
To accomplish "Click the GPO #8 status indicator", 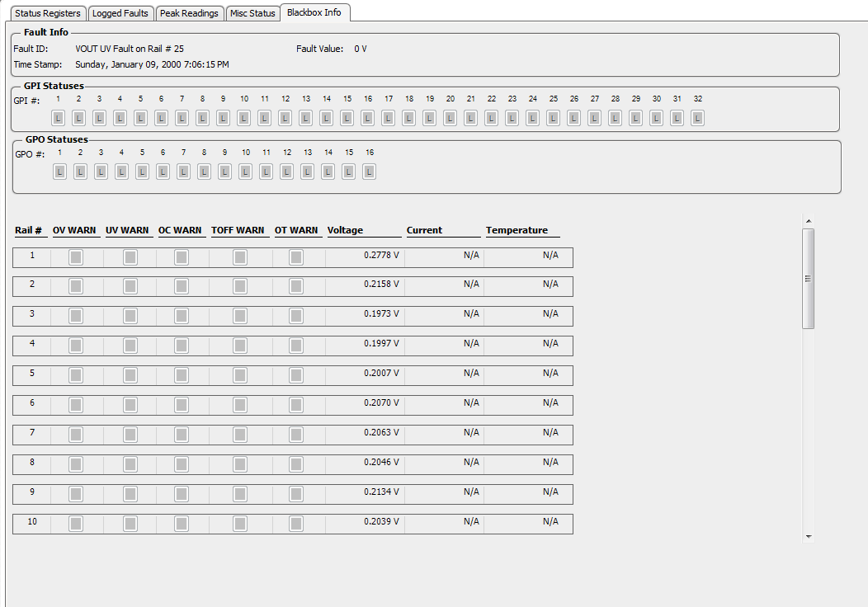I will [x=204, y=172].
